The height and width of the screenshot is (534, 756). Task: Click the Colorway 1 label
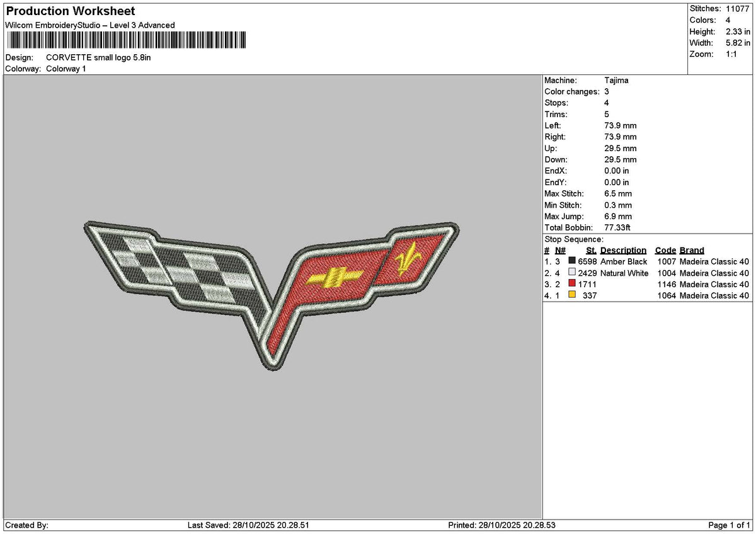click(x=66, y=69)
